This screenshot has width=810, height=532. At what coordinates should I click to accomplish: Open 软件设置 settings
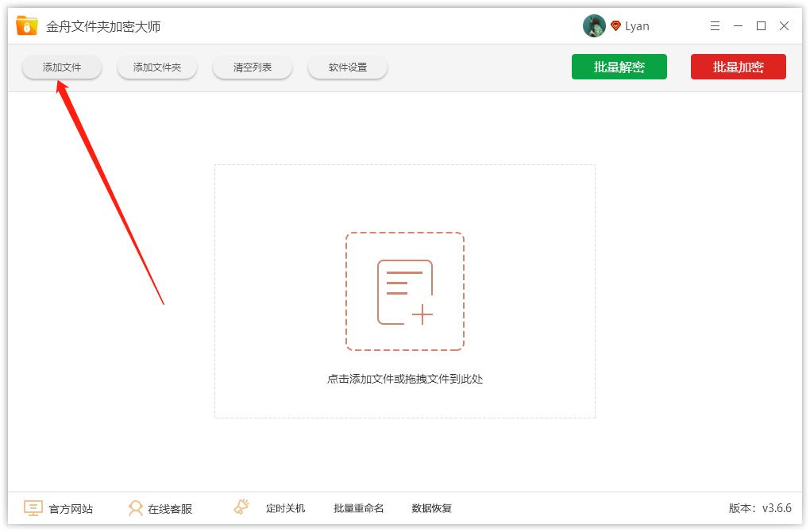[x=347, y=67]
